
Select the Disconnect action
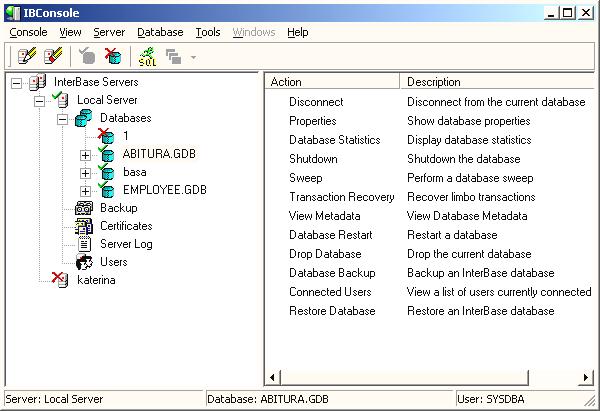[316, 102]
